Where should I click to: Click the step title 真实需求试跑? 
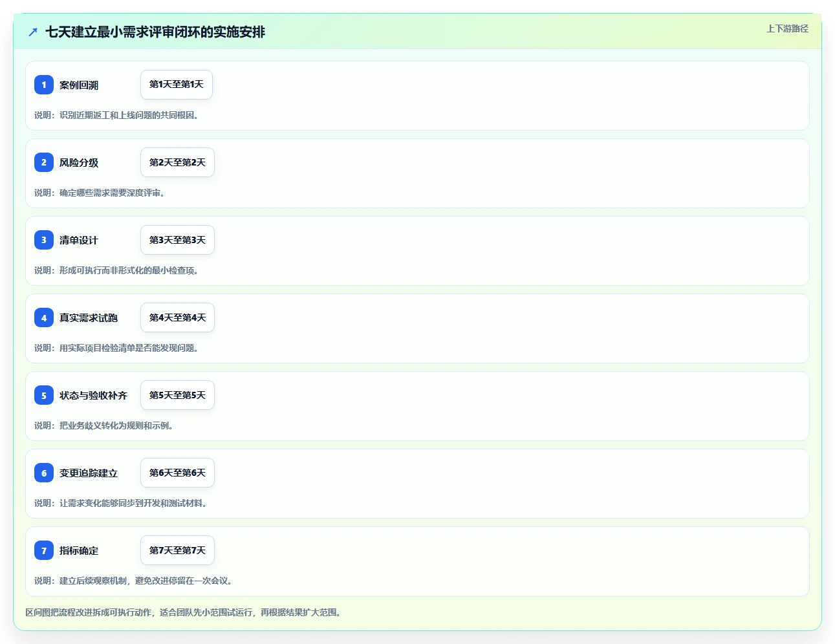click(89, 317)
